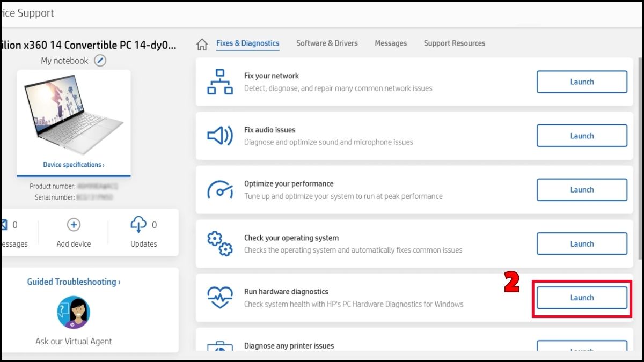Click the Diagnose any printer issues title
The height and width of the screenshot is (362, 644).
289,346
